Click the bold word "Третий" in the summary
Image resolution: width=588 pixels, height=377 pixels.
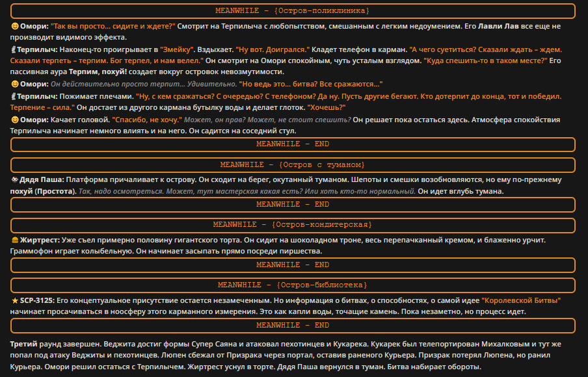23,344
